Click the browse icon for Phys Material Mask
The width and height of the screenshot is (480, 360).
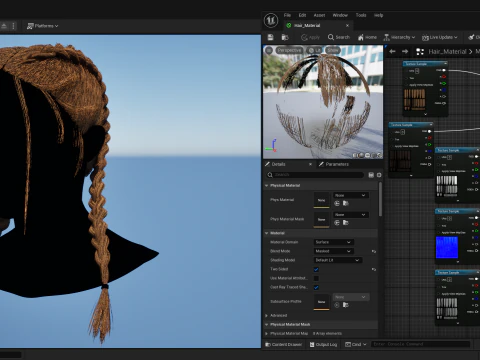346,223
